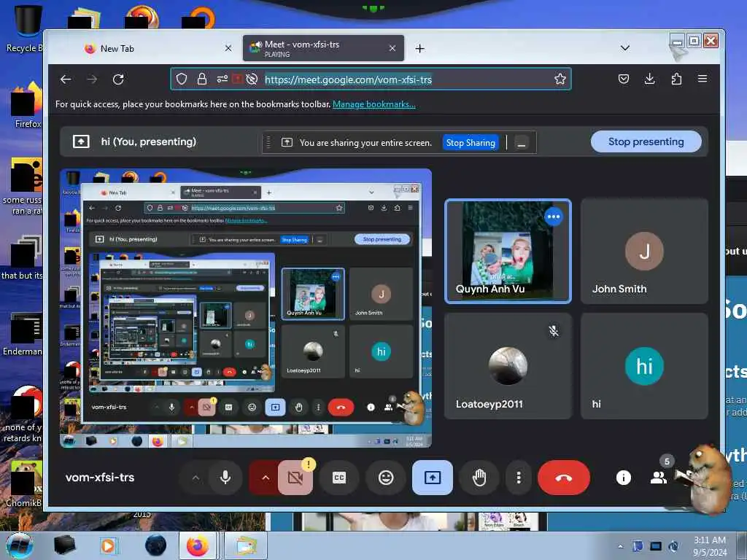Select Quynh Anh Vu video tile
The height and width of the screenshot is (560, 747).
click(x=508, y=251)
